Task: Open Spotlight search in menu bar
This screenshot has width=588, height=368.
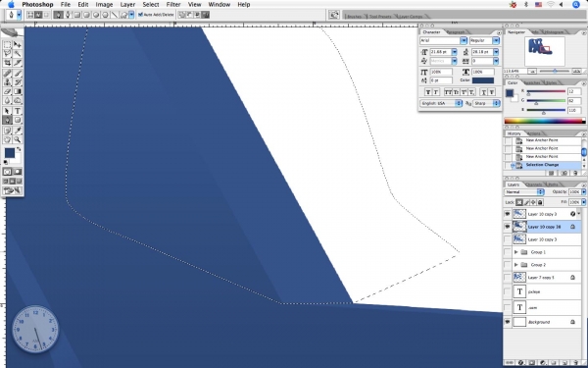Action: [576, 5]
